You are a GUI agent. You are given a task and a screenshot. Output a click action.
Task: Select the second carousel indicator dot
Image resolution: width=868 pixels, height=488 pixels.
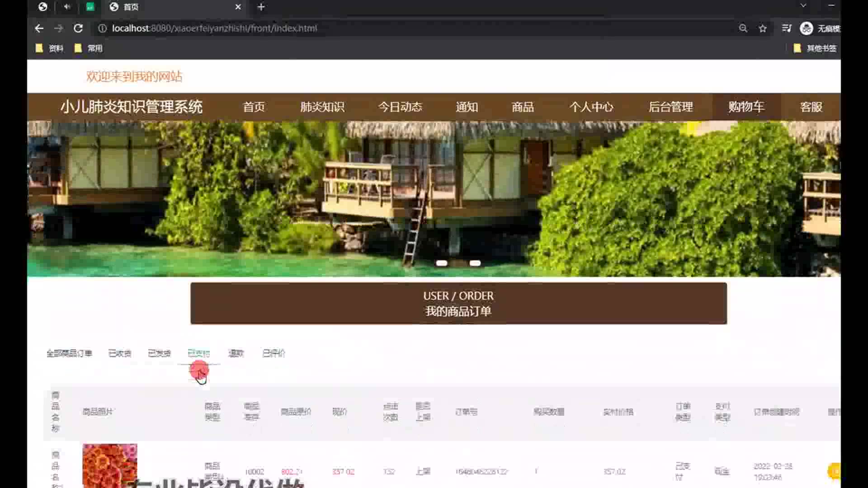pyautogui.click(x=475, y=263)
